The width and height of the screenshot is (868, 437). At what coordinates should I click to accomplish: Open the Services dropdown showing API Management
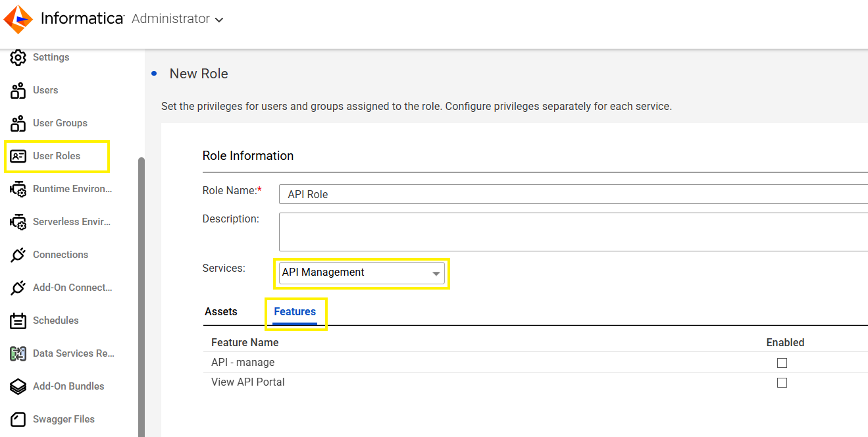tap(361, 272)
